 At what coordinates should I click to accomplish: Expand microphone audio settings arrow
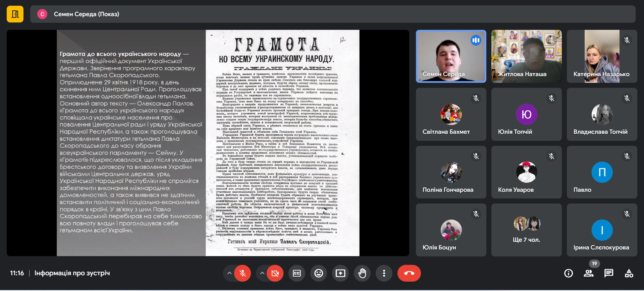pos(229,273)
